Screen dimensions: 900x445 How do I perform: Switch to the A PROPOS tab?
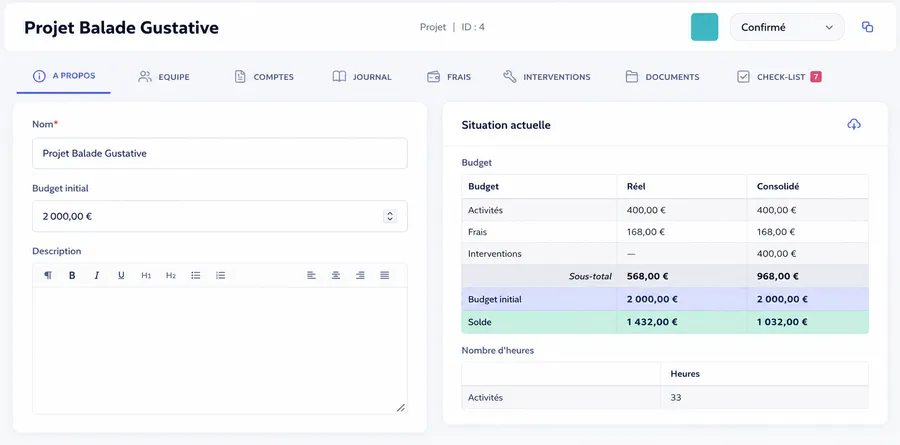pos(64,76)
